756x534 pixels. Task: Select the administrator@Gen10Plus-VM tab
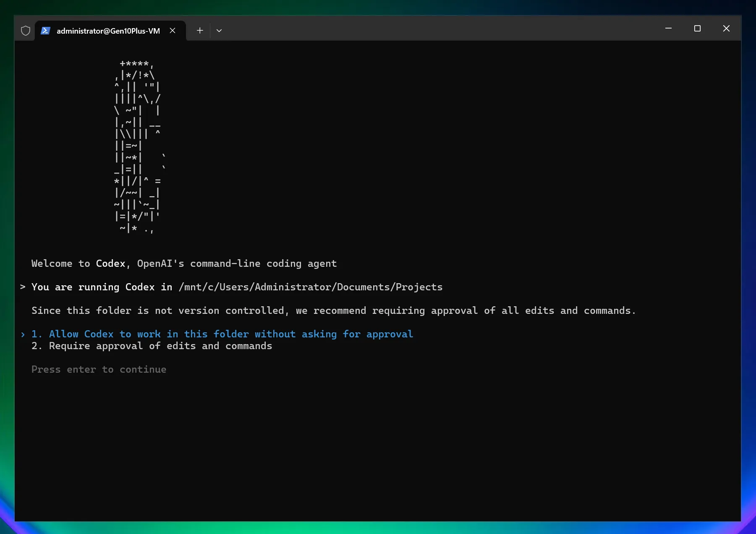coord(108,31)
